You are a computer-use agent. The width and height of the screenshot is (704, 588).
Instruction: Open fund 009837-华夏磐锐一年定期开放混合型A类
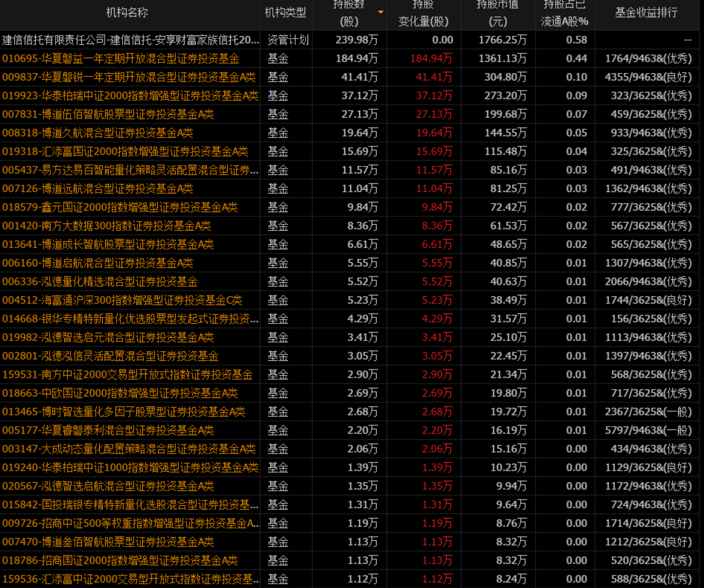(129, 77)
